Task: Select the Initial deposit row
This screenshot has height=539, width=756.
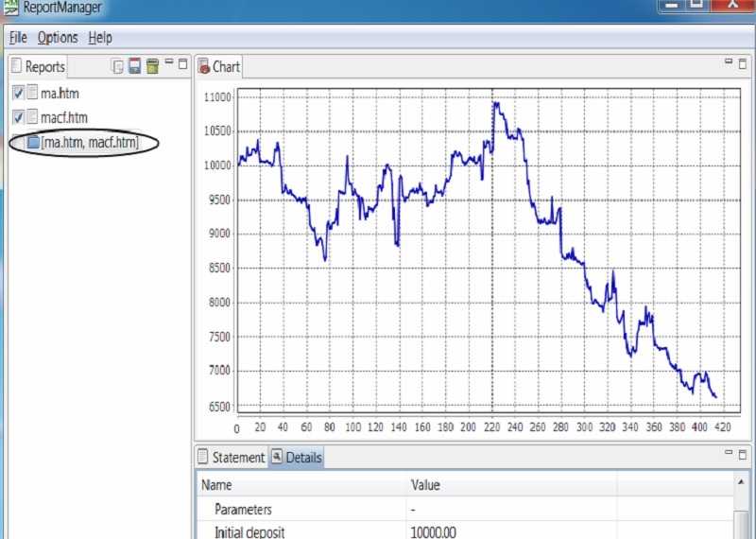Action: (x=465, y=531)
